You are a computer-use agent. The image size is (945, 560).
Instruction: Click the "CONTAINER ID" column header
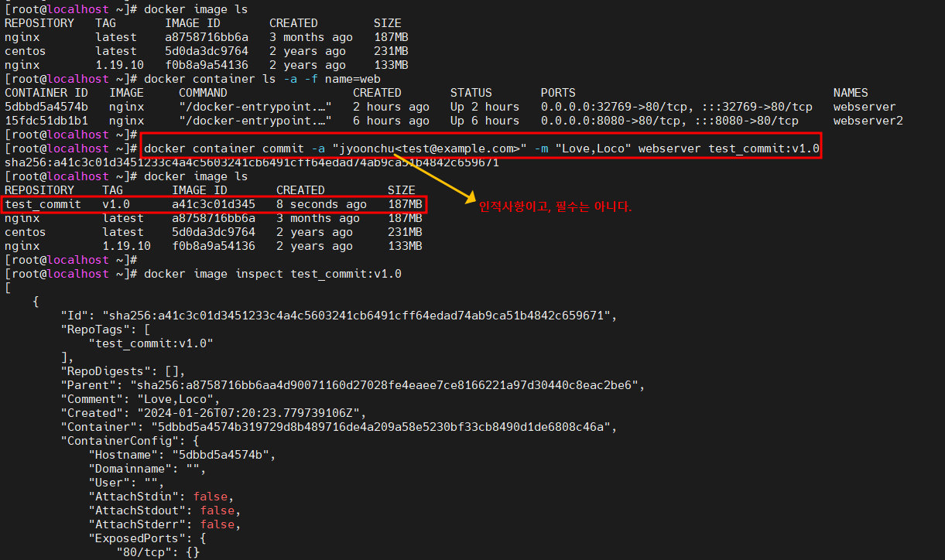tap(46, 93)
